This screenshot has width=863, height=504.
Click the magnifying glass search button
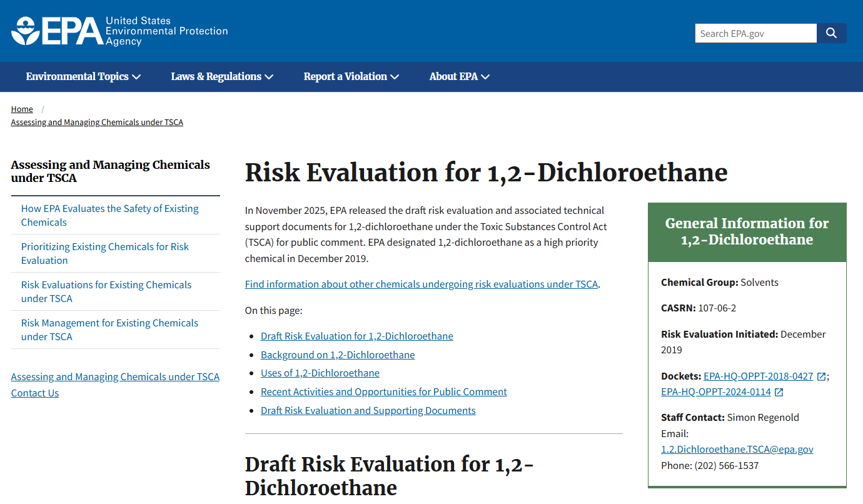(831, 33)
